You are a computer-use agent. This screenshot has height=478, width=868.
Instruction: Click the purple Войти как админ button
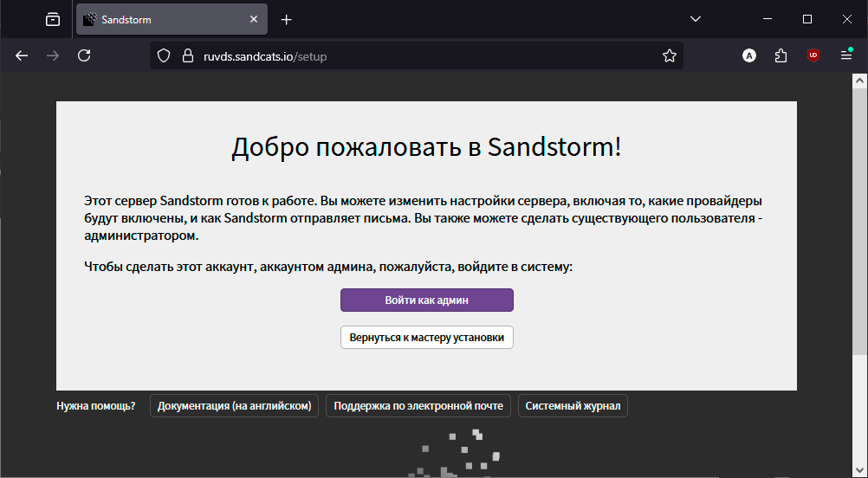click(x=427, y=300)
